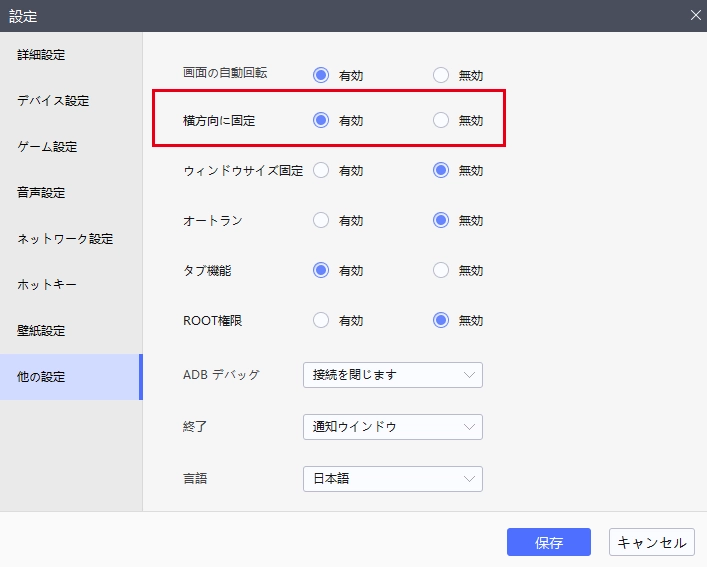Enable ROOT権限 with the 有効 radio

click(x=321, y=320)
